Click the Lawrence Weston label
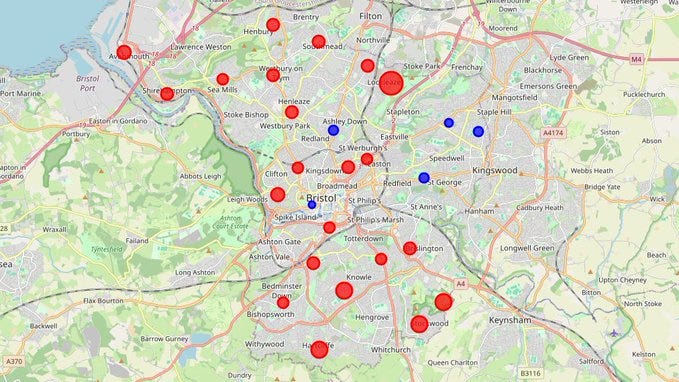This screenshot has width=679, height=382. pyautogui.click(x=201, y=47)
